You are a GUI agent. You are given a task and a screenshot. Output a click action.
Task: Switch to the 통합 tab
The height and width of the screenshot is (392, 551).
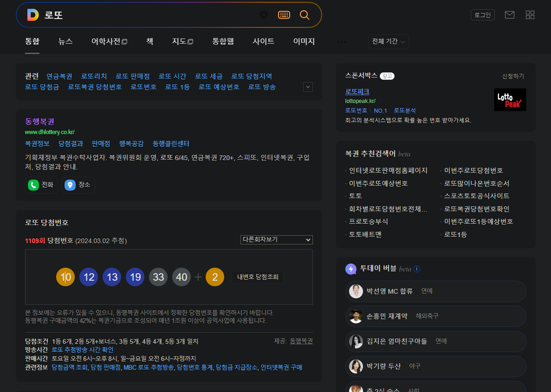pos(32,41)
